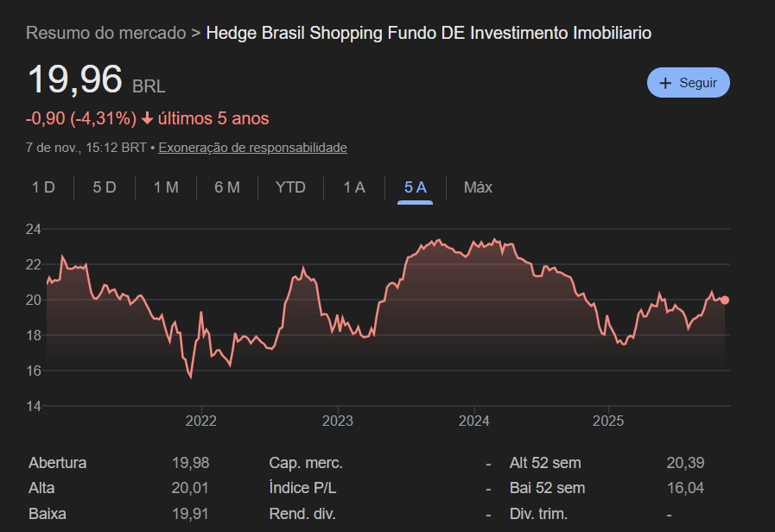This screenshot has width=775, height=532.
Task: Select the YTD tab
Action: (290, 187)
